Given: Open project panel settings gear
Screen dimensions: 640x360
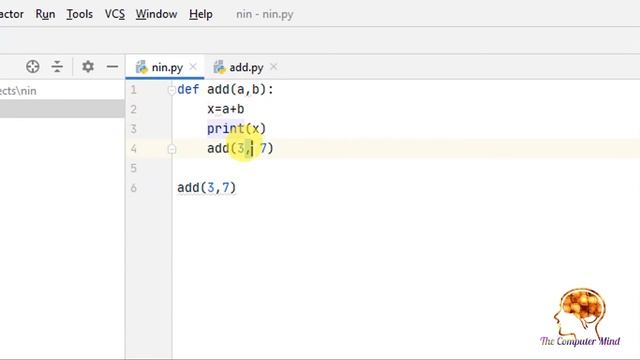Looking at the screenshot, I should (x=88, y=67).
